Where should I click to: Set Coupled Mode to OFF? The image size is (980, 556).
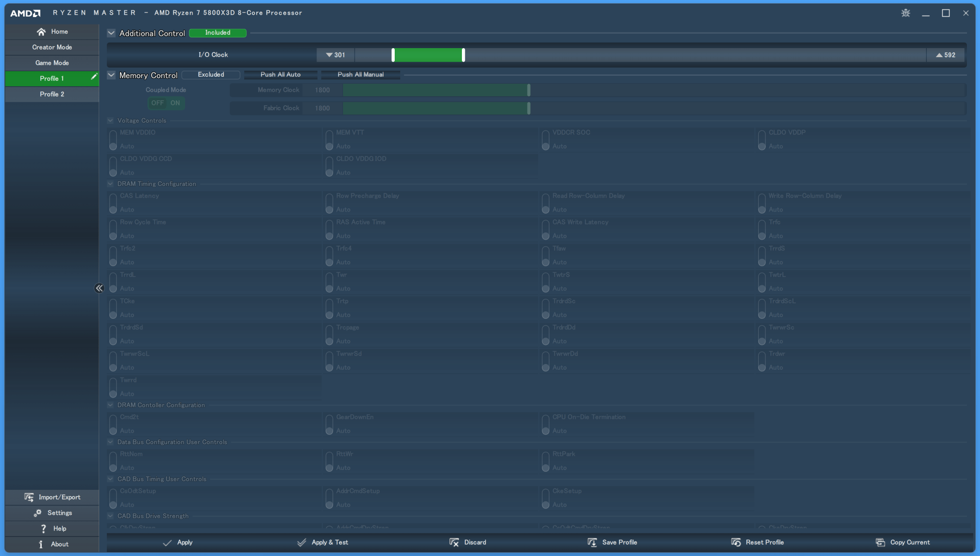(x=157, y=103)
